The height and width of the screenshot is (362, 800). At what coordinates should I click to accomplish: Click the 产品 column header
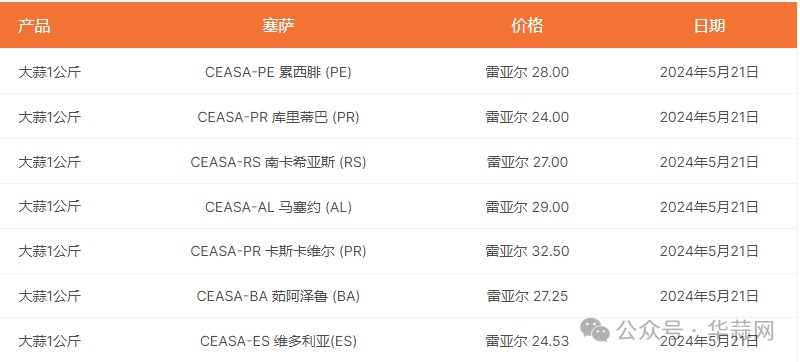point(34,25)
